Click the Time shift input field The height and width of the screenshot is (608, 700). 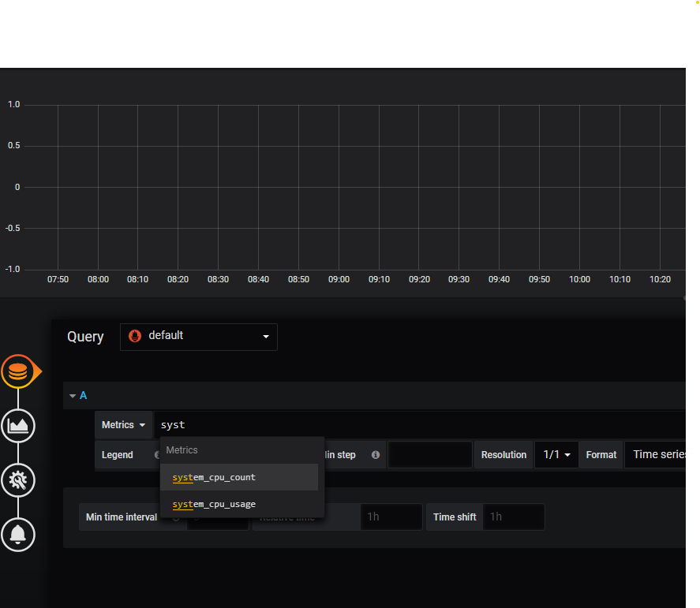[514, 517]
